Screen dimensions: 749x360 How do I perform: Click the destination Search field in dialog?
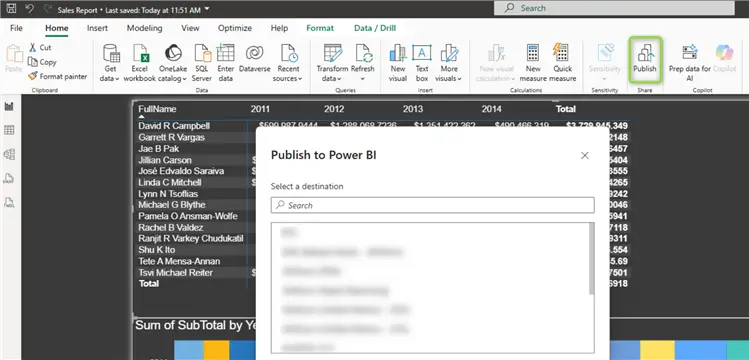433,205
